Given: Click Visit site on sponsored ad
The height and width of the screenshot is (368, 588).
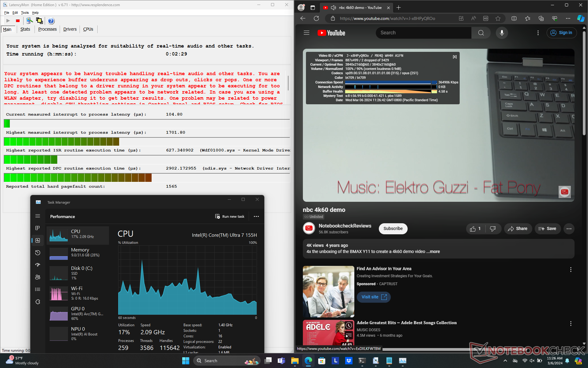Looking at the screenshot, I should pos(374,297).
